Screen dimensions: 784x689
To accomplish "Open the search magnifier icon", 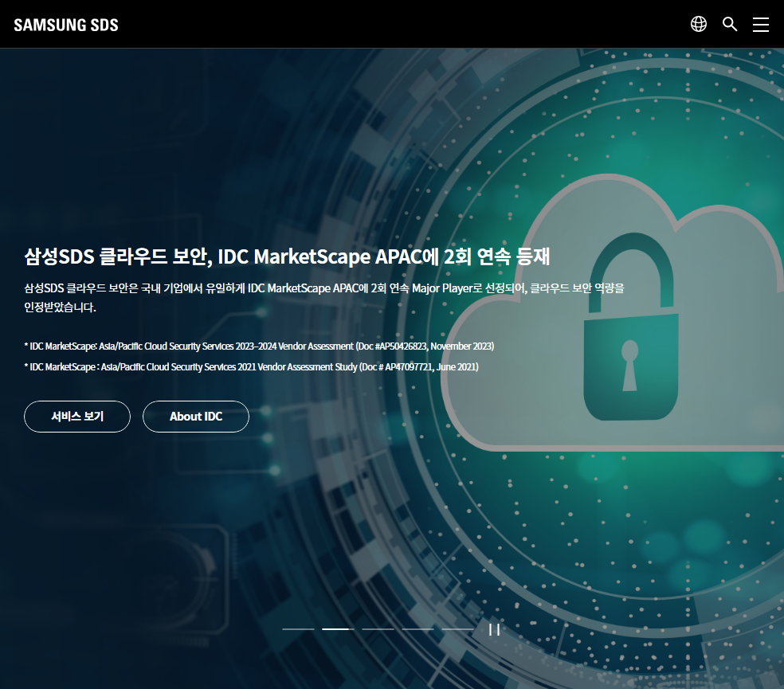I will coord(730,24).
